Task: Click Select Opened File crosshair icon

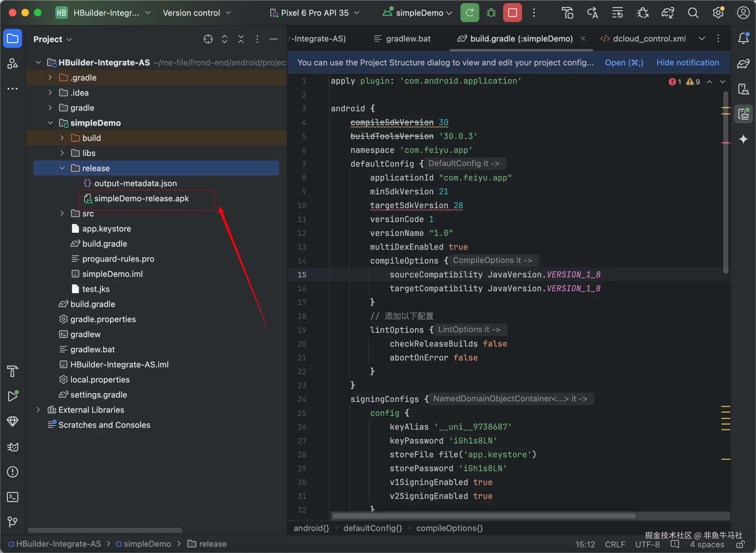Action: (x=208, y=39)
